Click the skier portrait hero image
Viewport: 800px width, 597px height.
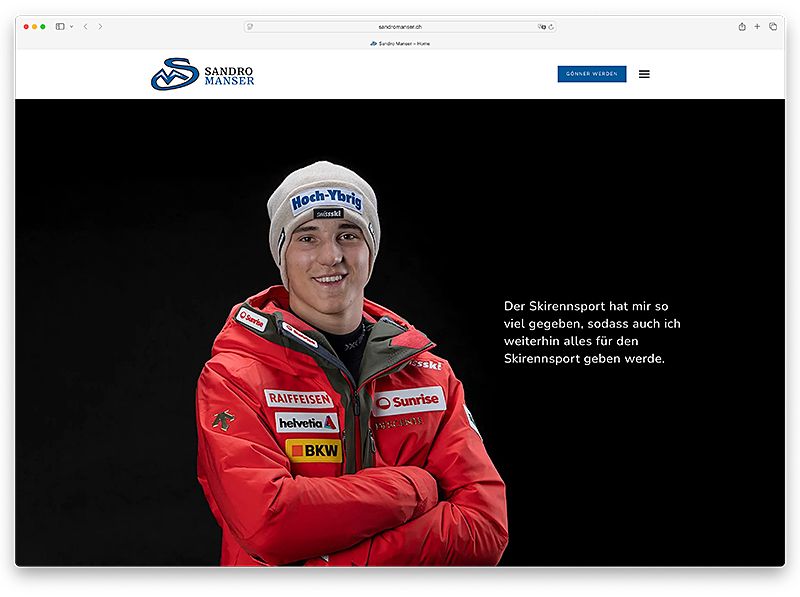click(352, 363)
